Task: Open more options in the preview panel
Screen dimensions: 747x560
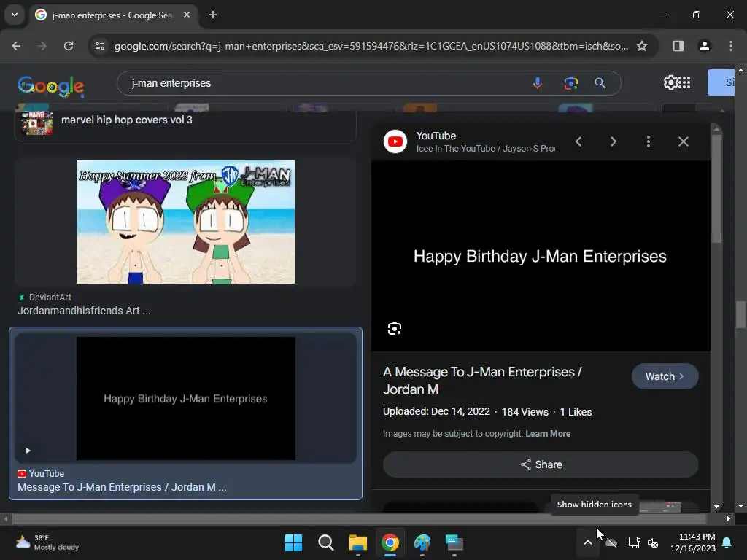Action: [648, 141]
